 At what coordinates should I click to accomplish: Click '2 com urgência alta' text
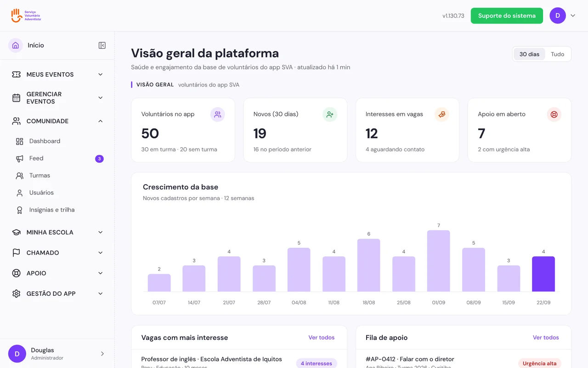[x=504, y=149]
